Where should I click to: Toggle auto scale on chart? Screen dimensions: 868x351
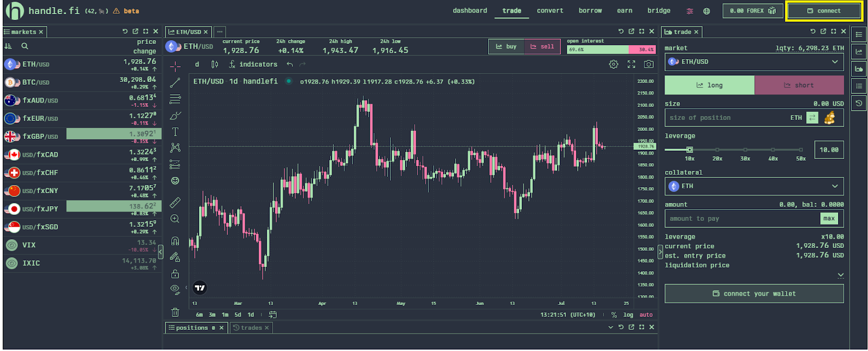pos(646,315)
